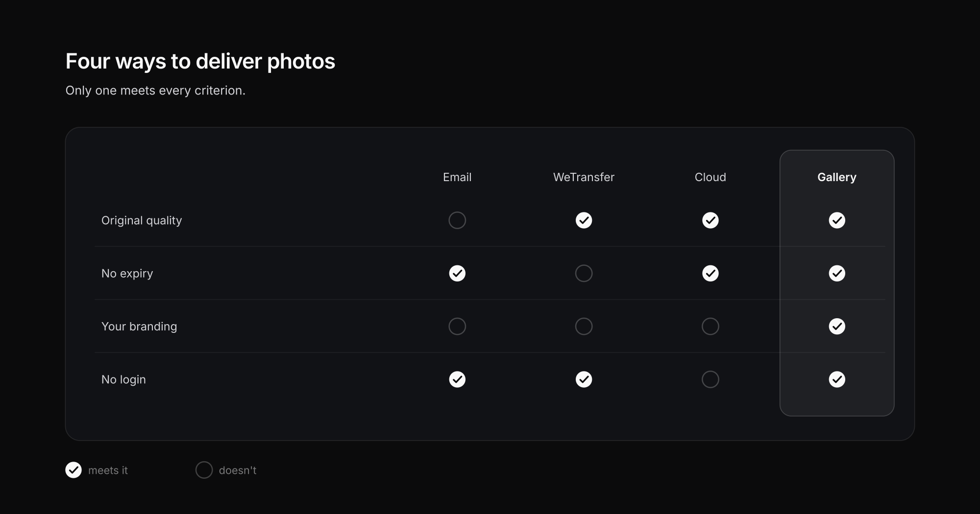Screen dimensions: 980x514
Task: Click the checkmark for Gallery Original quality
Action: point(837,220)
